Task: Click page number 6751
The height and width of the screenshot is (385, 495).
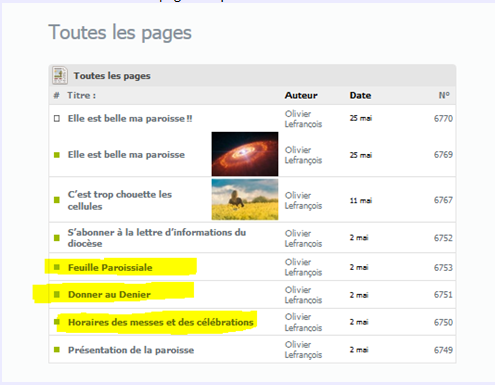Action: tap(443, 295)
